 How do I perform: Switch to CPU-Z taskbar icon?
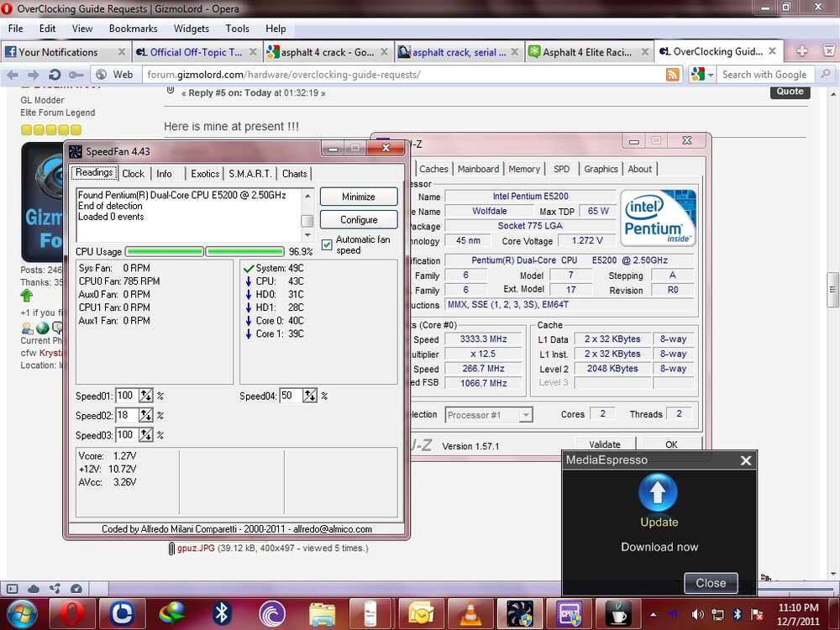pyautogui.click(x=569, y=614)
